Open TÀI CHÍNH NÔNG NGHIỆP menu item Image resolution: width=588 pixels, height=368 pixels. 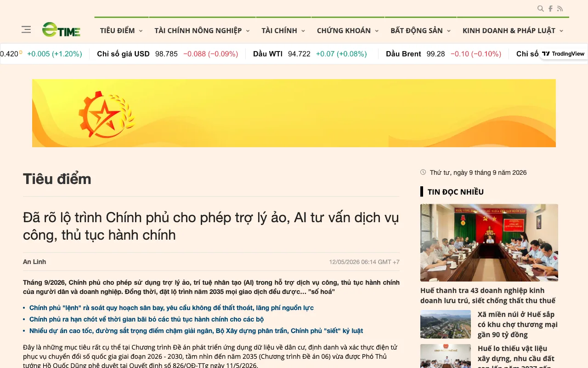(x=198, y=30)
